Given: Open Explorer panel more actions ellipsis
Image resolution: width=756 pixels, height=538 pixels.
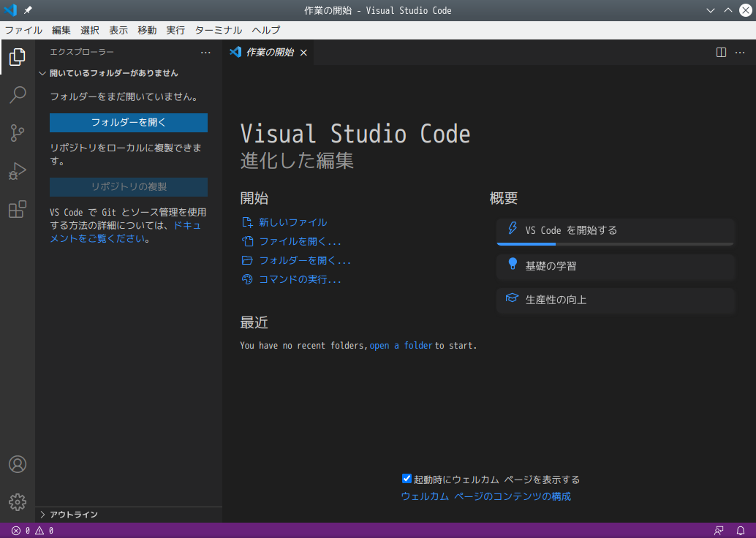Looking at the screenshot, I should (205, 53).
